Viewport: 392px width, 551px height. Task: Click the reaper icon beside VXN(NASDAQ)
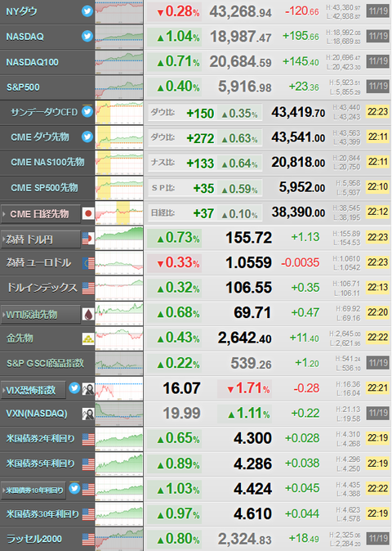[88, 414]
